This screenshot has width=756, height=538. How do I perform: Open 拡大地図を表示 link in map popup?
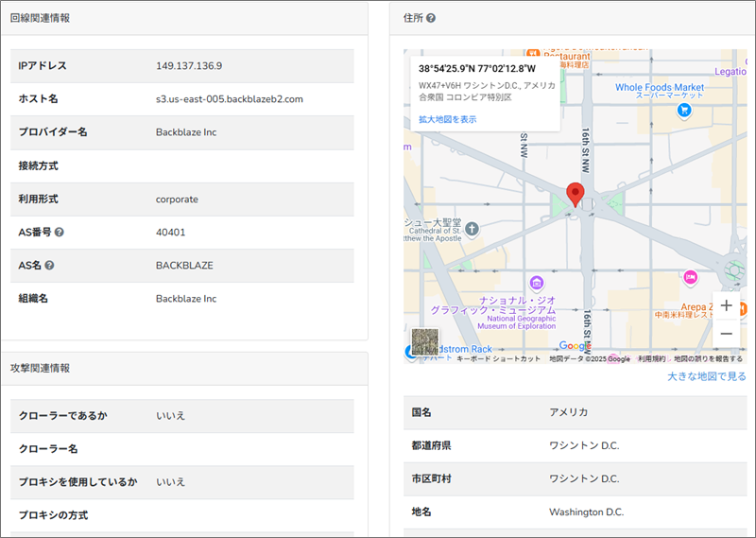[x=447, y=119]
